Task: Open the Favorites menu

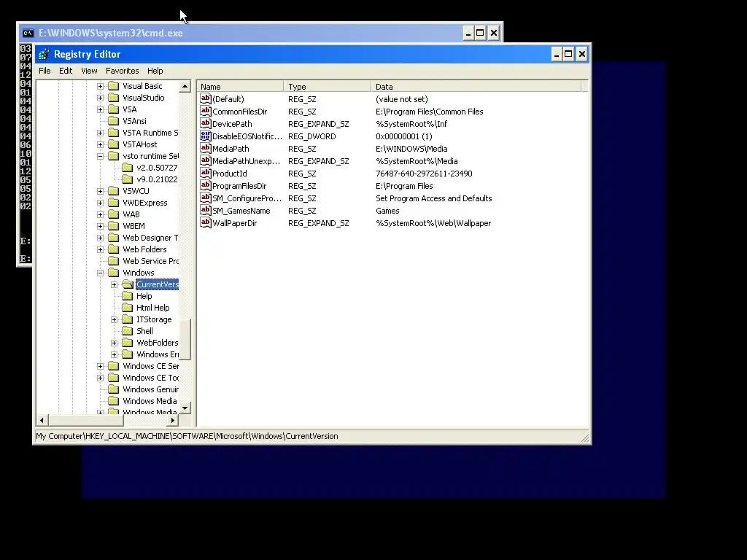Action: pyautogui.click(x=123, y=71)
